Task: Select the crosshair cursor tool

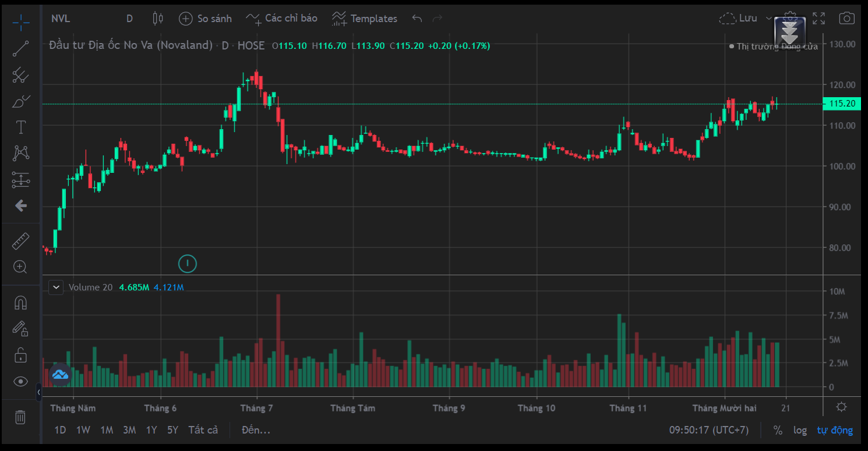Action: [21, 22]
